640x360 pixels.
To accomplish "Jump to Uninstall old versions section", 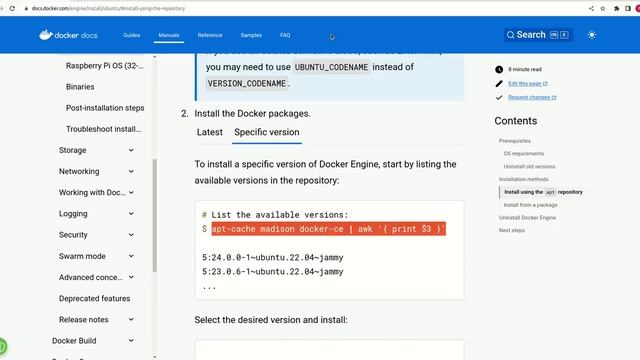I will pyautogui.click(x=529, y=167).
